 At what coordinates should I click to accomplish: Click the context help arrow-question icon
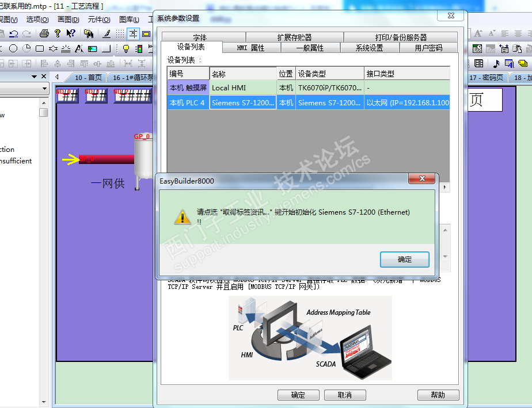[71, 33]
